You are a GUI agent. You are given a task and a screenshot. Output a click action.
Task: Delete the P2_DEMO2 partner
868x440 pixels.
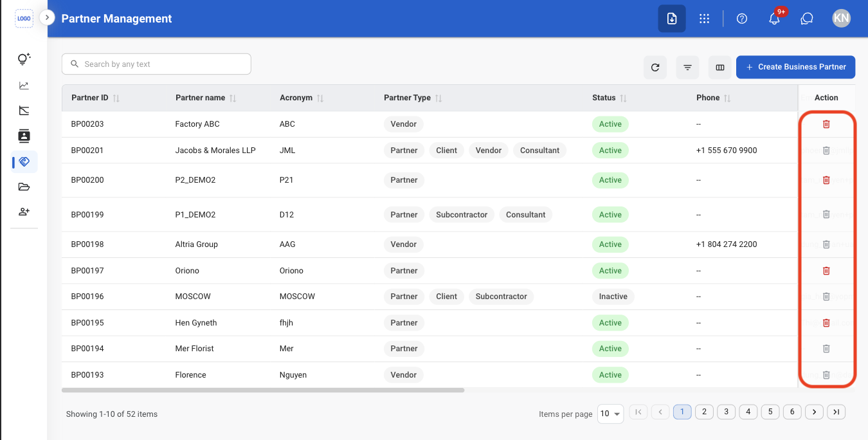826,180
